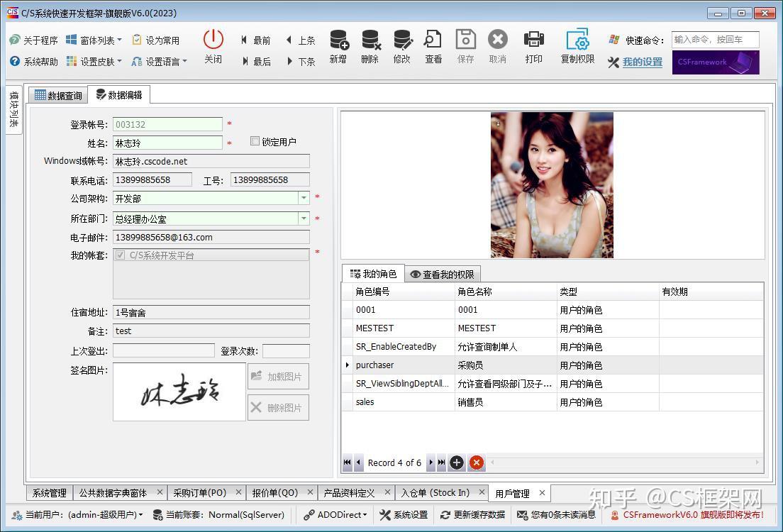783x532 pixels.
Task: Click the 加载图片 button
Action: click(278, 376)
